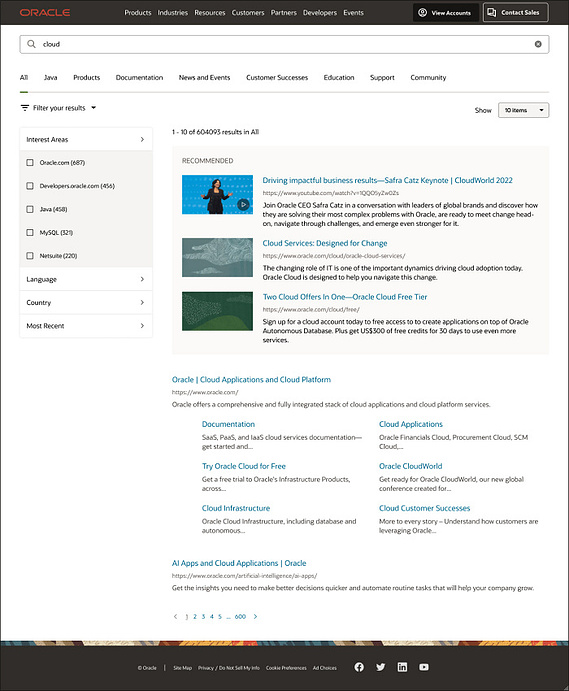This screenshot has height=691, width=569.
Task: Click the Oracle logo
Action: point(45,12)
